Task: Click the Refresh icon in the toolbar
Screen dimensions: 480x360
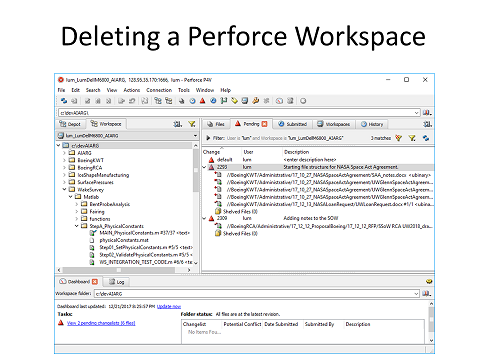Action: [x=64, y=101]
